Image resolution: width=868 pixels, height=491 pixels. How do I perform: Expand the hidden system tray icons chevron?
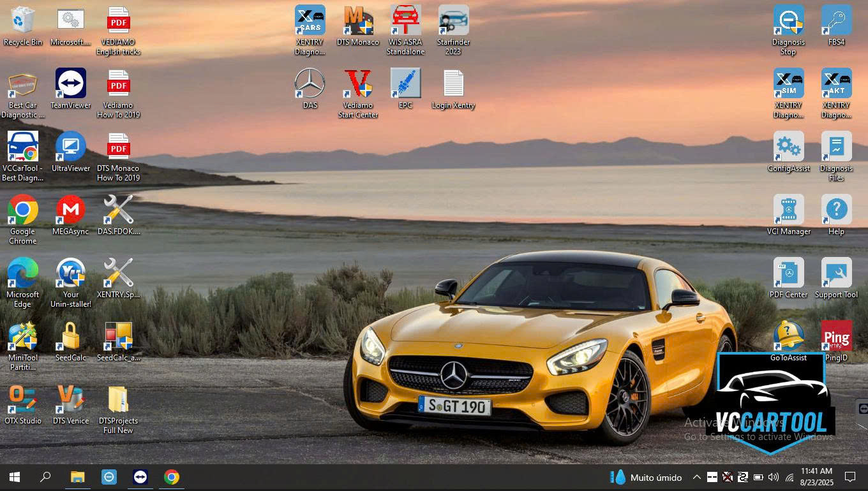point(696,477)
